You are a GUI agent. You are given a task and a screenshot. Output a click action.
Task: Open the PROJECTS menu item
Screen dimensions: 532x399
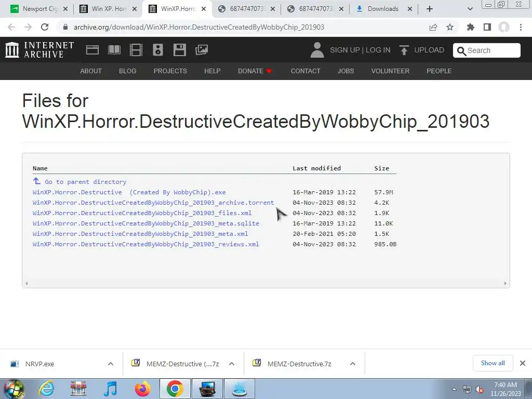(170, 71)
